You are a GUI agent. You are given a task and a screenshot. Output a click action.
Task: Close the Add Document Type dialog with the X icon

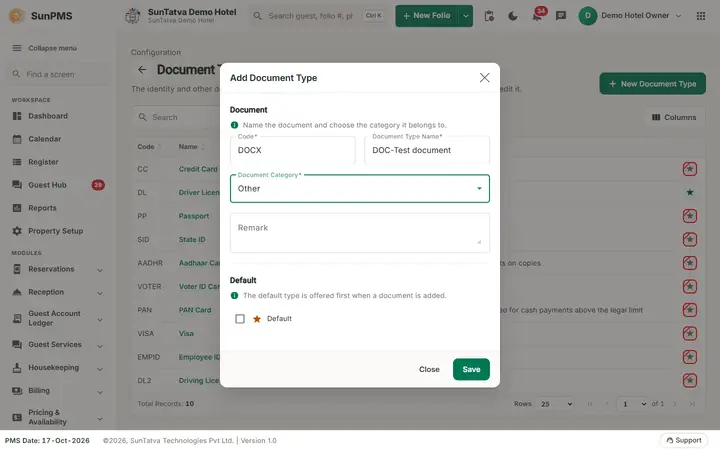click(484, 78)
